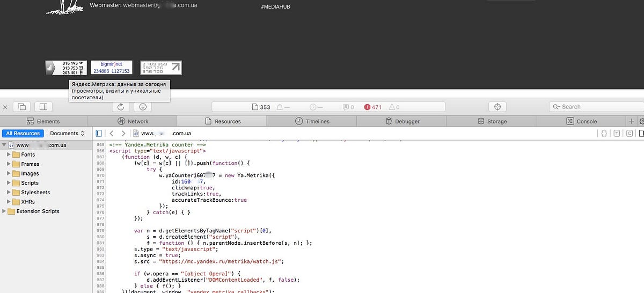The height and width of the screenshot is (293, 644).
Task: Click the bigmir)net counter badge
Action: 111,68
